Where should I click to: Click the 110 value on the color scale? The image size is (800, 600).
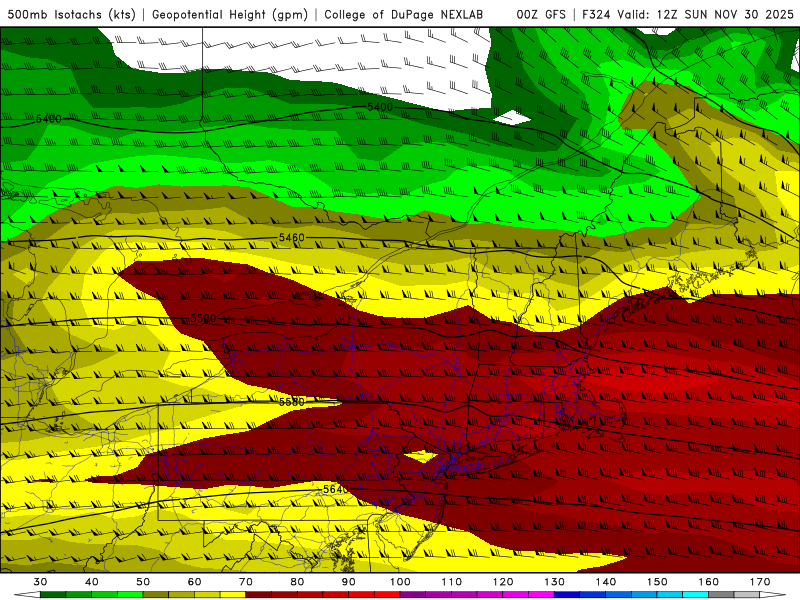(452, 582)
